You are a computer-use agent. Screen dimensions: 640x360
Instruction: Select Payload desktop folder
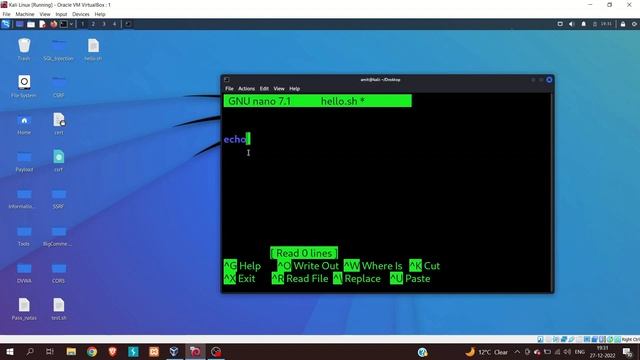(x=24, y=161)
